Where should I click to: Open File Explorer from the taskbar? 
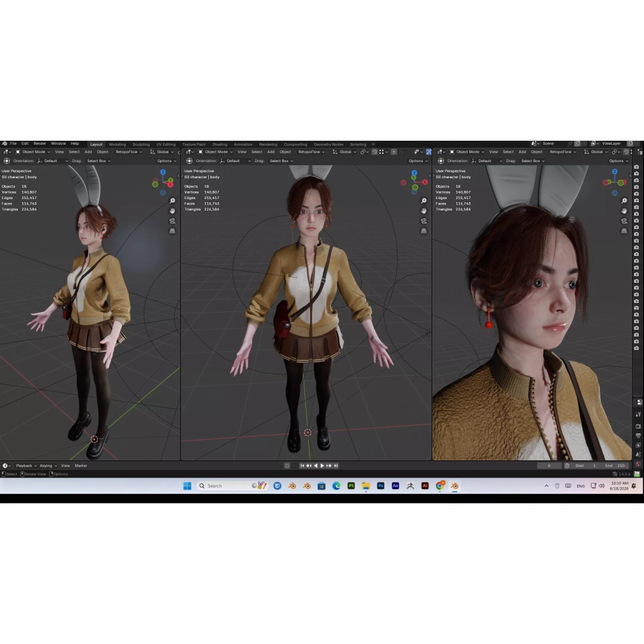[x=366, y=486]
